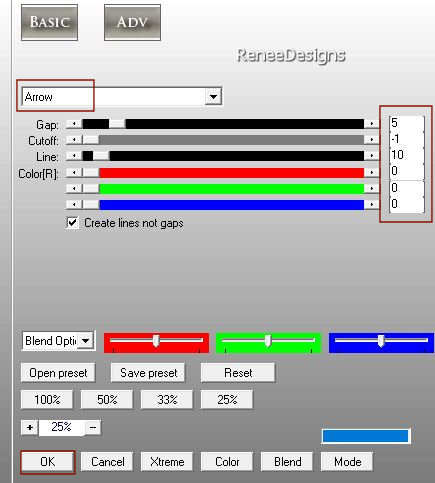Click the Gap slider right arrow
Viewport: 435px width, 483px height.
(371, 124)
